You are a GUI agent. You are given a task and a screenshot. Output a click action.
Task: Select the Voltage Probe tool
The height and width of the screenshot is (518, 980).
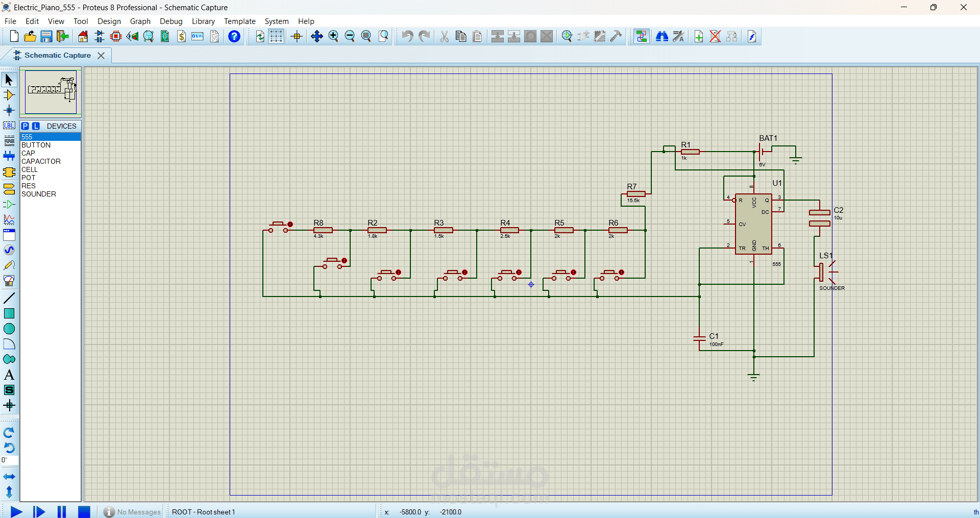pos(9,265)
